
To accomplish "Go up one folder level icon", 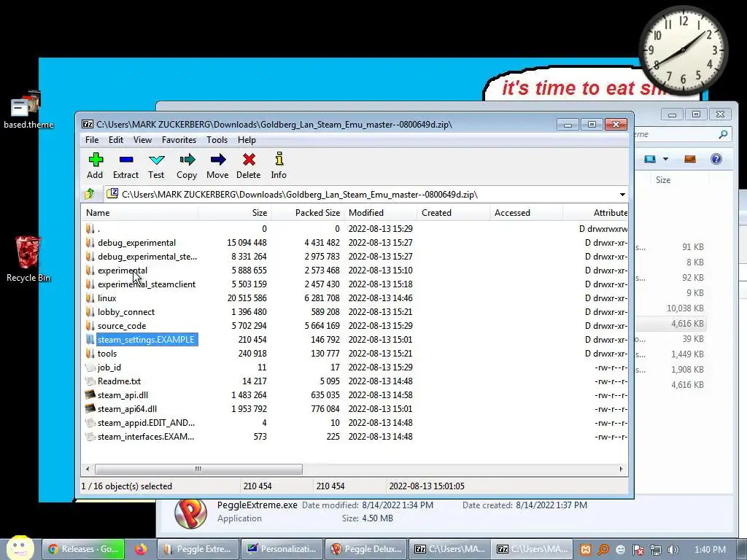I will pos(90,194).
